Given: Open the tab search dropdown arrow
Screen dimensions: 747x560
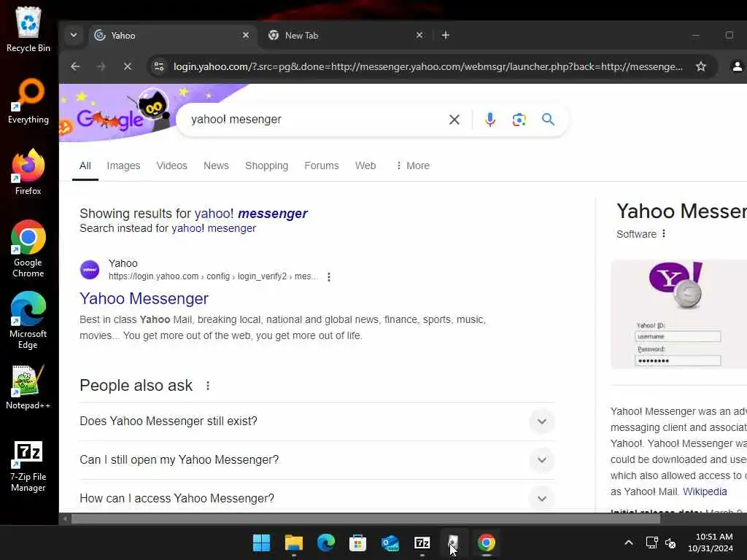Looking at the screenshot, I should click(74, 35).
